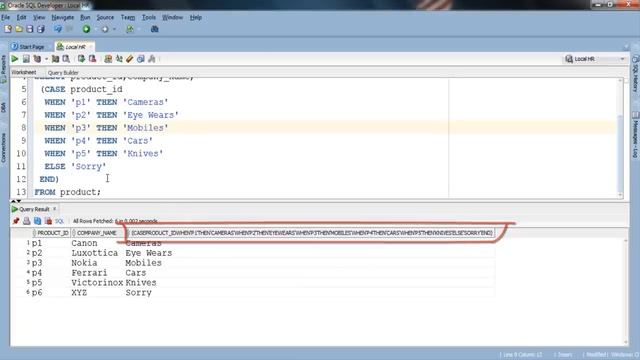Click the SQL History clock icon in worksheet toolbar

click(x=141, y=59)
